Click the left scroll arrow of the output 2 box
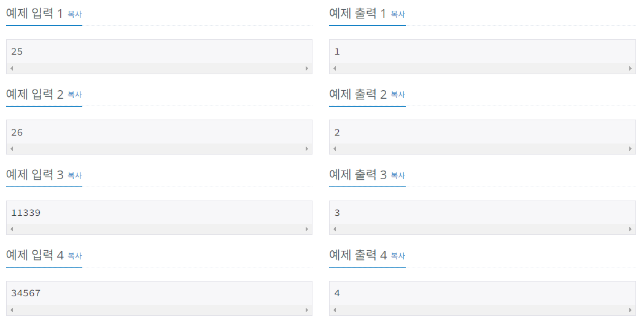 (x=335, y=149)
